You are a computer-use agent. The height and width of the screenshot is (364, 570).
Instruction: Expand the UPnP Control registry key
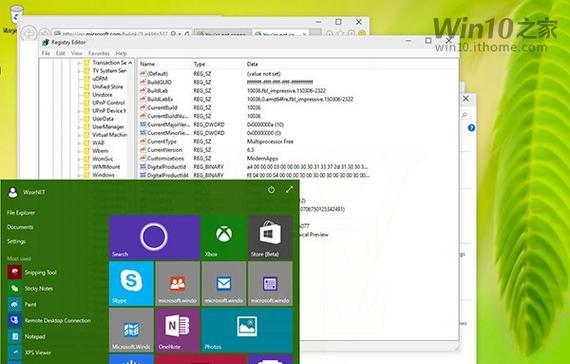click(79, 103)
